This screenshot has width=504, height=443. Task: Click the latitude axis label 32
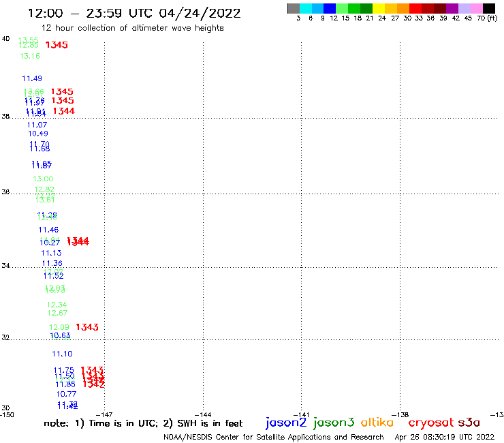(5, 337)
